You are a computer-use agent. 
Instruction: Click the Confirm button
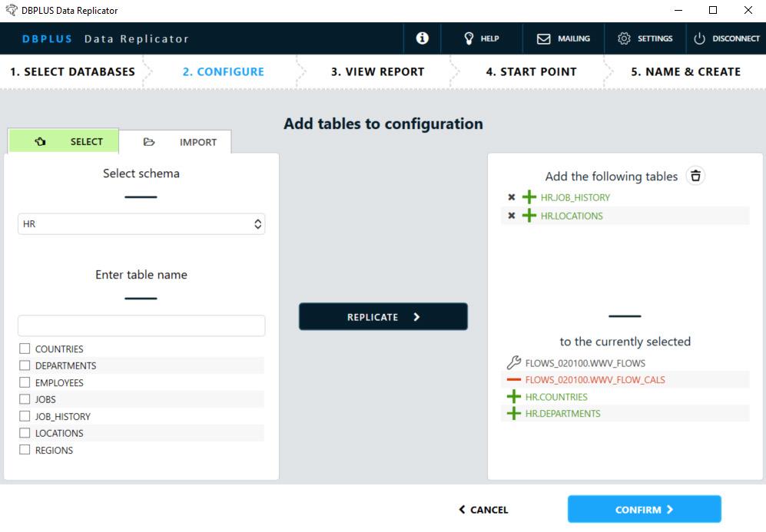tap(645, 510)
